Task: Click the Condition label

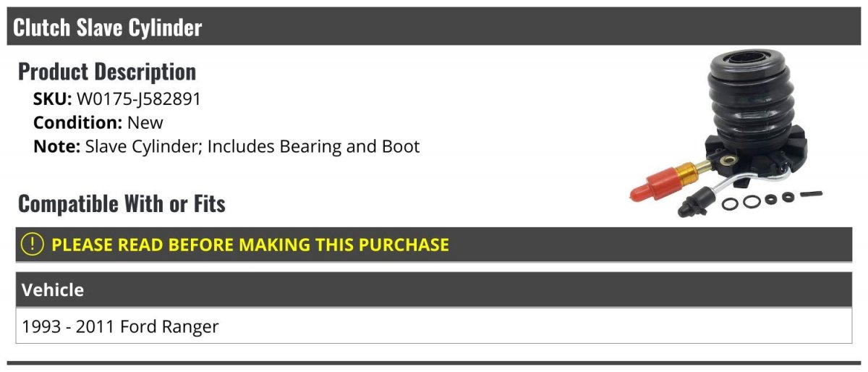Action: (x=78, y=122)
